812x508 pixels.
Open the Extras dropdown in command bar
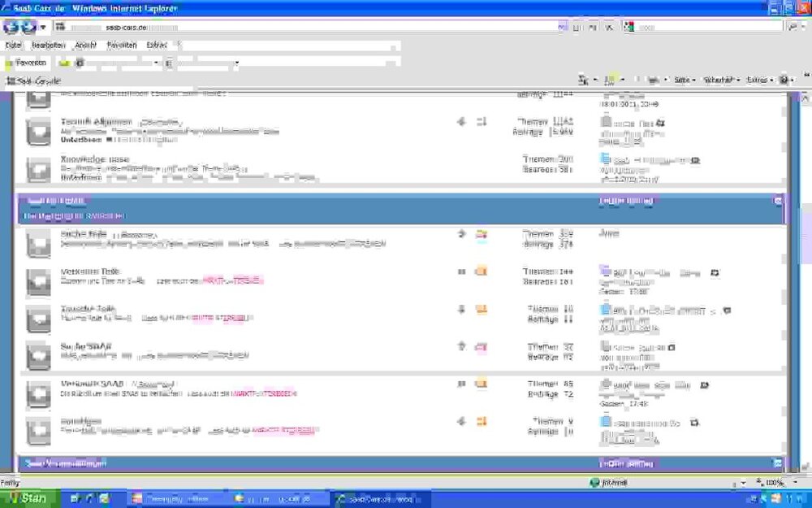760,80
